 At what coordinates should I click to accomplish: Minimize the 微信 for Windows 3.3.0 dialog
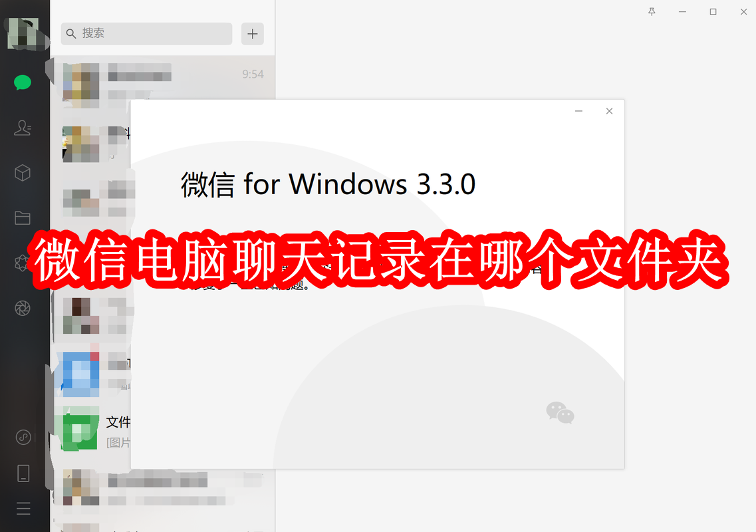[x=578, y=111]
